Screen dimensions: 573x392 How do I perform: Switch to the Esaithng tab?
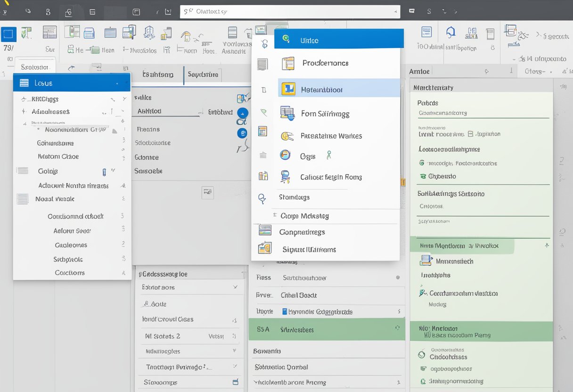158,75
